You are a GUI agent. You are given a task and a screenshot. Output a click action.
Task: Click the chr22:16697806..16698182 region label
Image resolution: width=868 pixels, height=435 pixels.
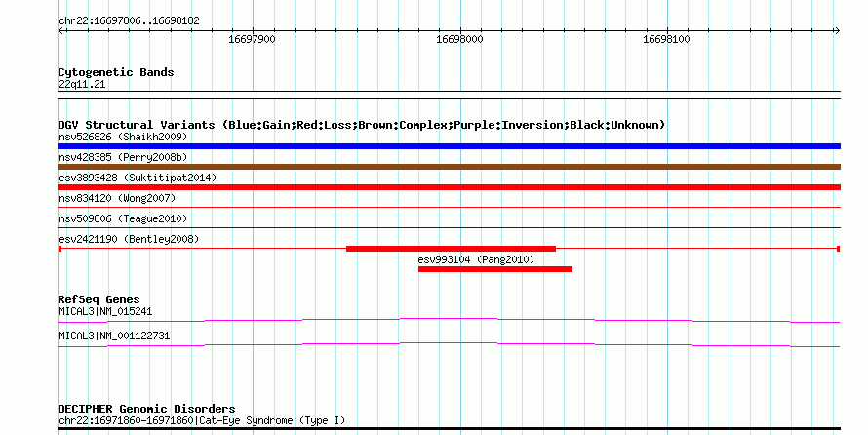[129, 21]
